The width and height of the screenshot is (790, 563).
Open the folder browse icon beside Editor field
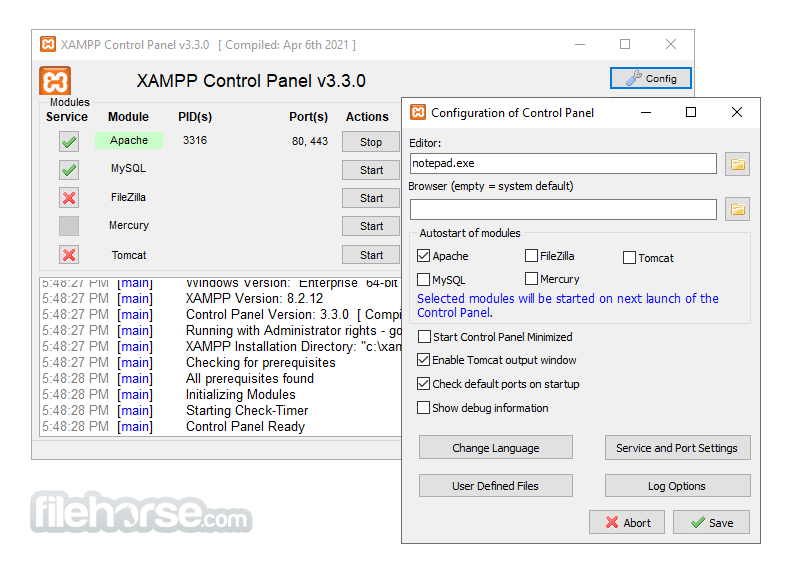(x=737, y=164)
